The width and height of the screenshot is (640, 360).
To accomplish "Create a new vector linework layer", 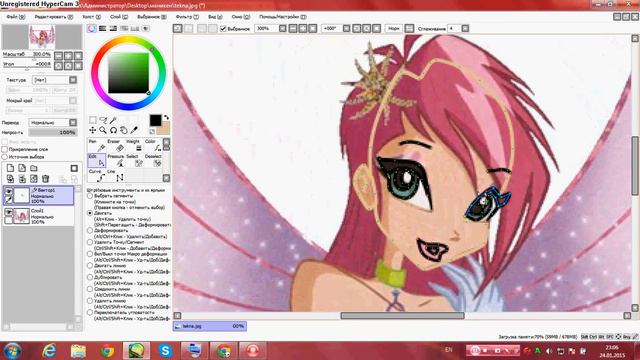I will tap(22, 168).
